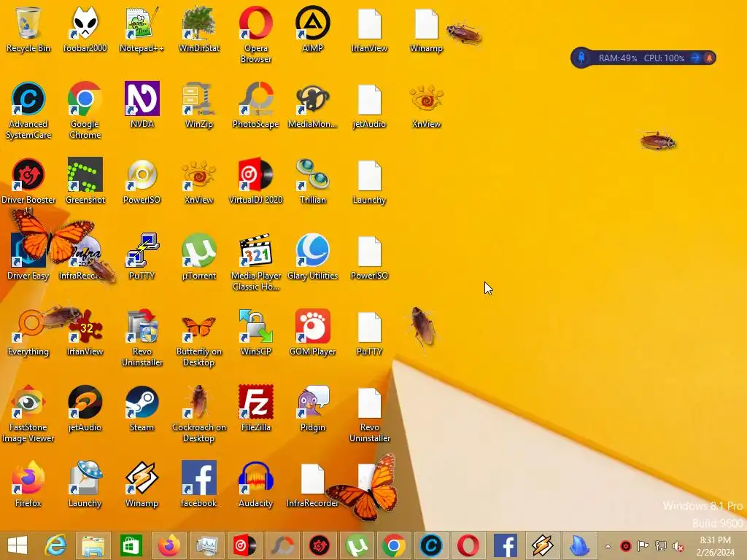Image resolution: width=747 pixels, height=560 pixels.
Task: Open the WinZip desktop shortcut
Action: (198, 105)
